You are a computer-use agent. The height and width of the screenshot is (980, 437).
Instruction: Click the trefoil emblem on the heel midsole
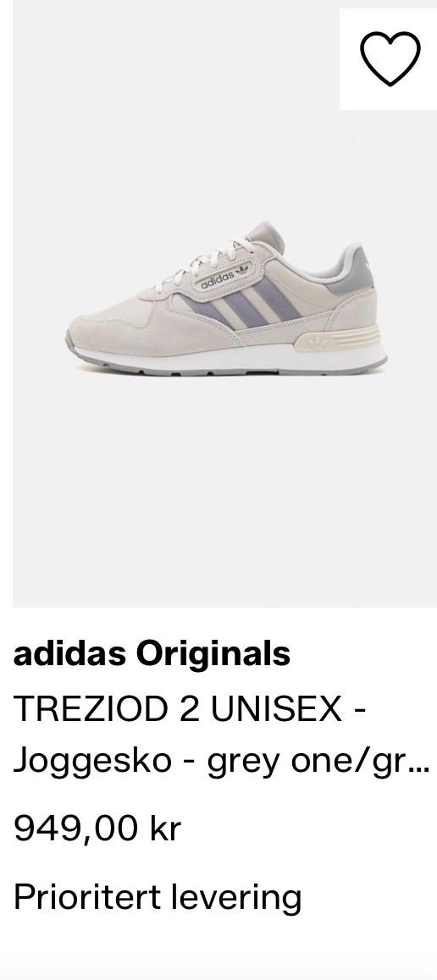(318, 341)
